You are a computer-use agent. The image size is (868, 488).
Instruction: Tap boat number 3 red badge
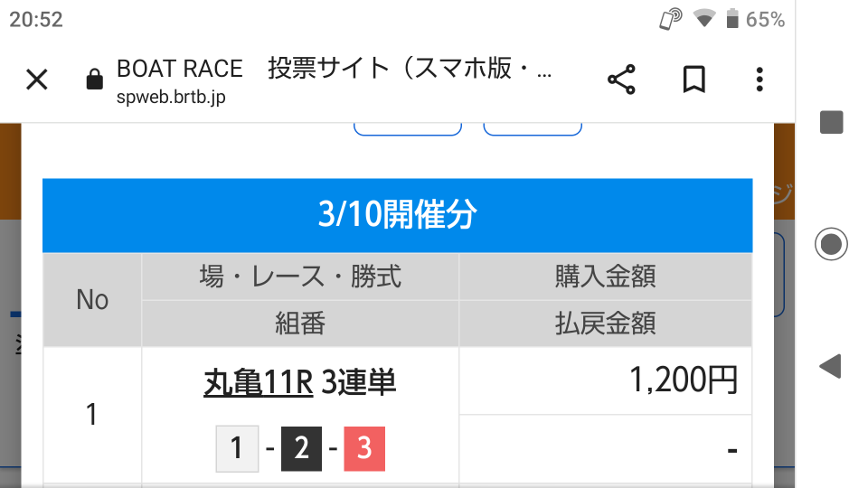[x=364, y=448]
